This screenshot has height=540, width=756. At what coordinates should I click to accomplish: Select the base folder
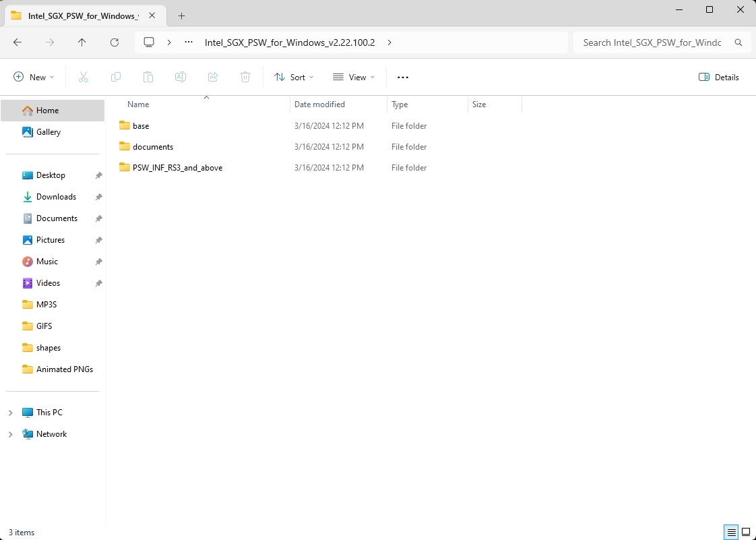[x=141, y=126]
